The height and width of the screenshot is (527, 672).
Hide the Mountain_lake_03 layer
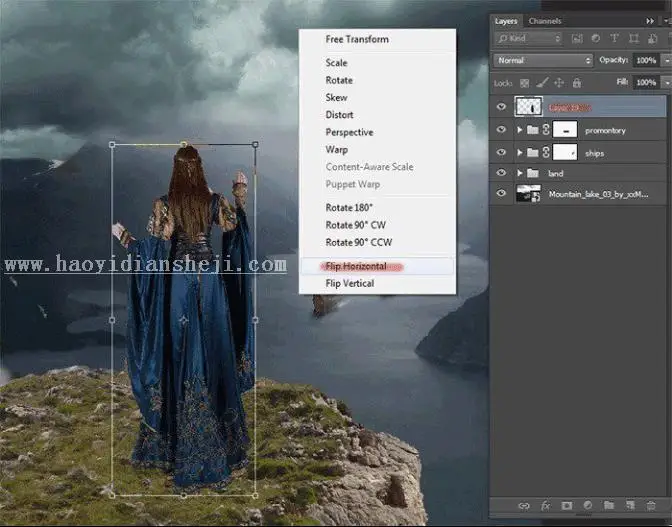click(501, 193)
